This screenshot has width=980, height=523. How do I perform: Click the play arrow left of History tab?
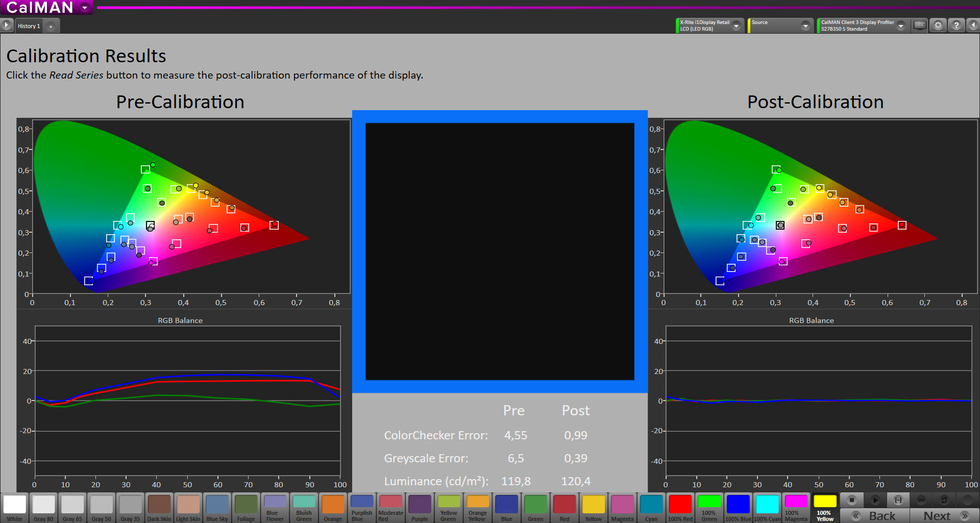pos(6,24)
